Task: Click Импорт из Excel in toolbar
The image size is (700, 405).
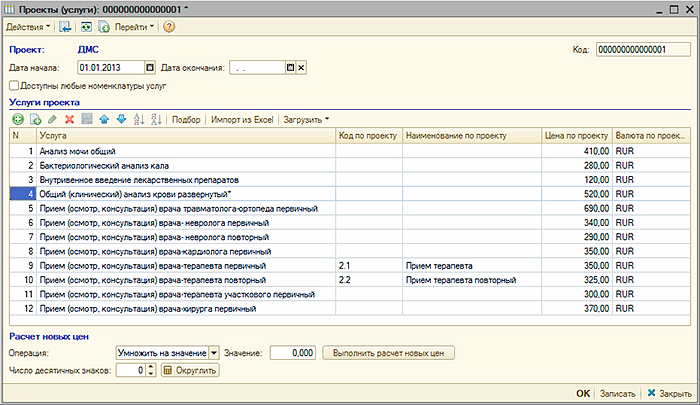Action: (x=242, y=119)
